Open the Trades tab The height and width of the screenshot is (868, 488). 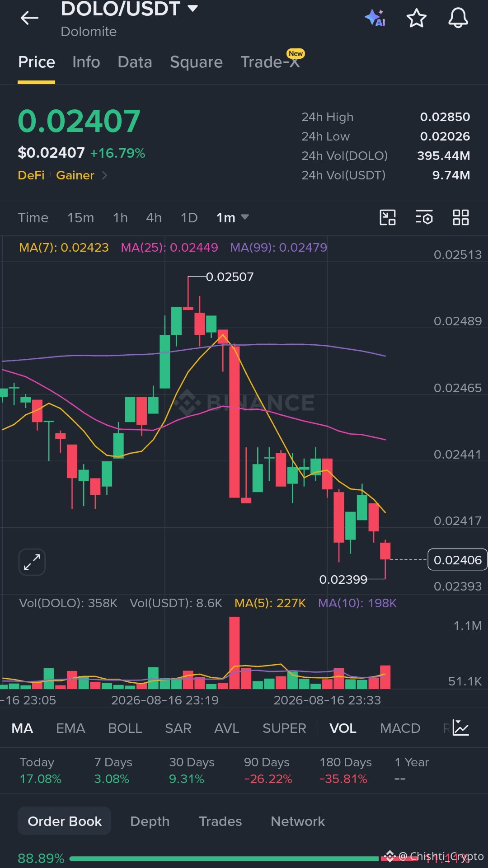(x=221, y=821)
